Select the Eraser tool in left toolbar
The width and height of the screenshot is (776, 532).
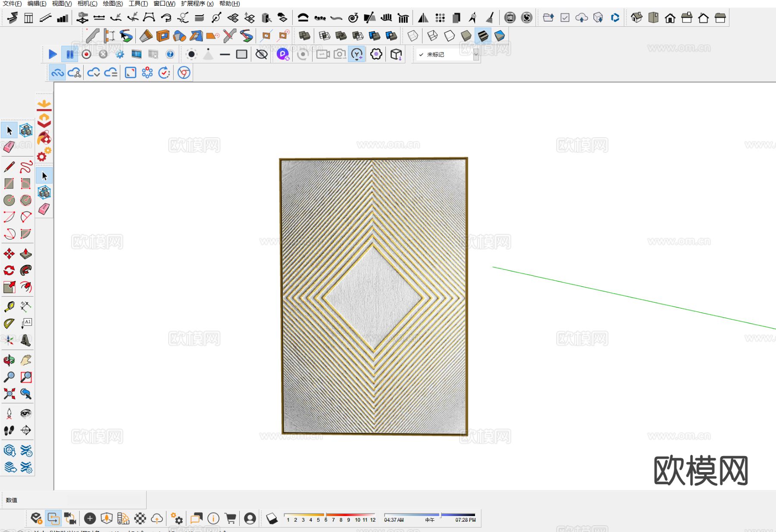click(9, 147)
